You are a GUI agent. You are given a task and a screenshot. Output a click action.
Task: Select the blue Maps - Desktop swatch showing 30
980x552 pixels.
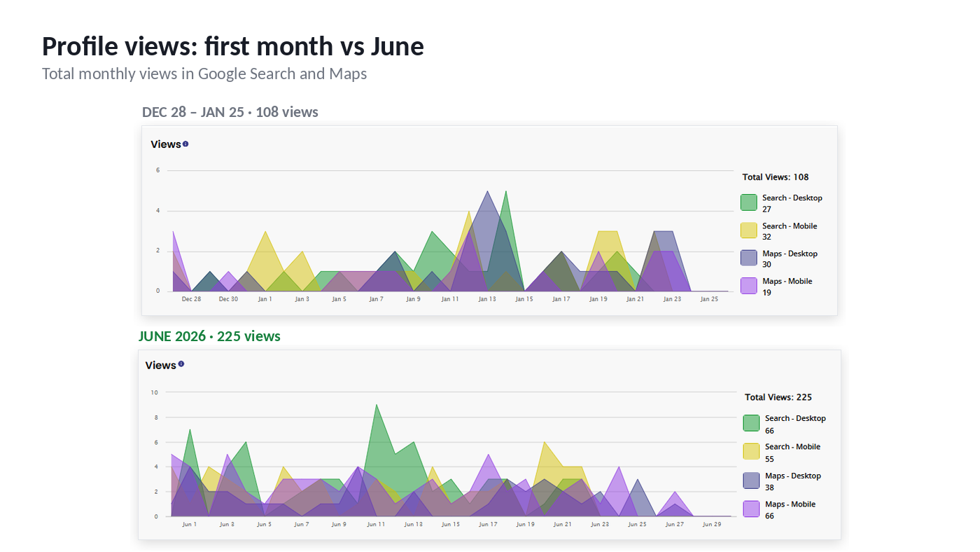coord(749,258)
